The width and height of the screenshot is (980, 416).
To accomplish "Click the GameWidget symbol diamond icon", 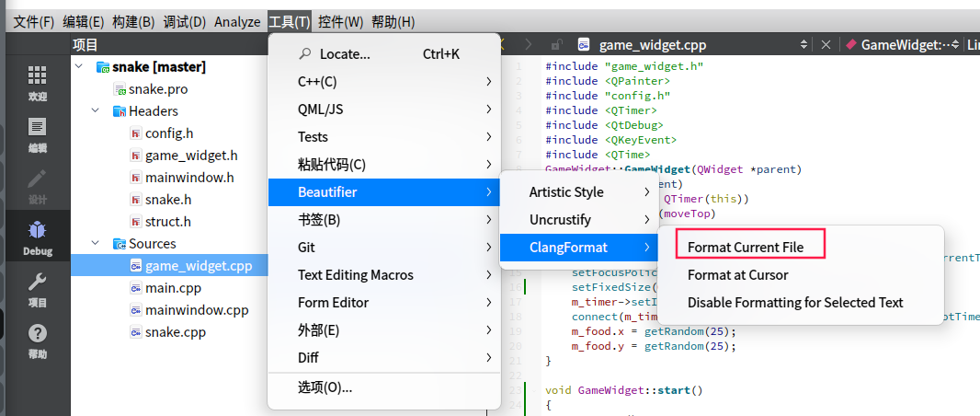I will (850, 45).
